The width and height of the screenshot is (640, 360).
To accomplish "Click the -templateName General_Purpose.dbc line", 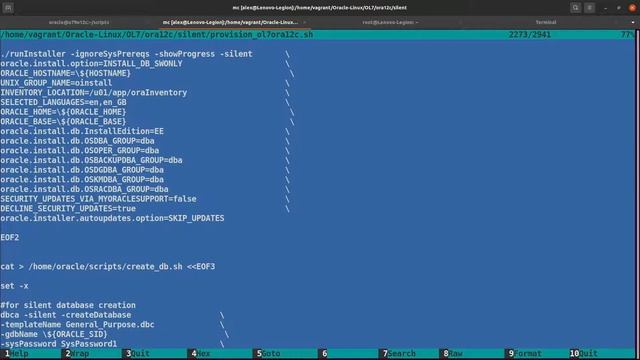I will pyautogui.click(x=77, y=325).
